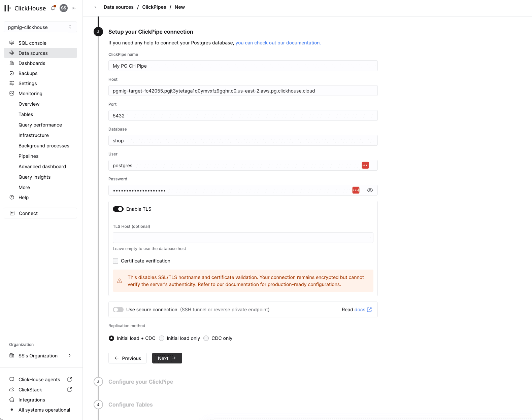Open ClickStack link
The height and width of the screenshot is (420, 532).
click(30, 390)
